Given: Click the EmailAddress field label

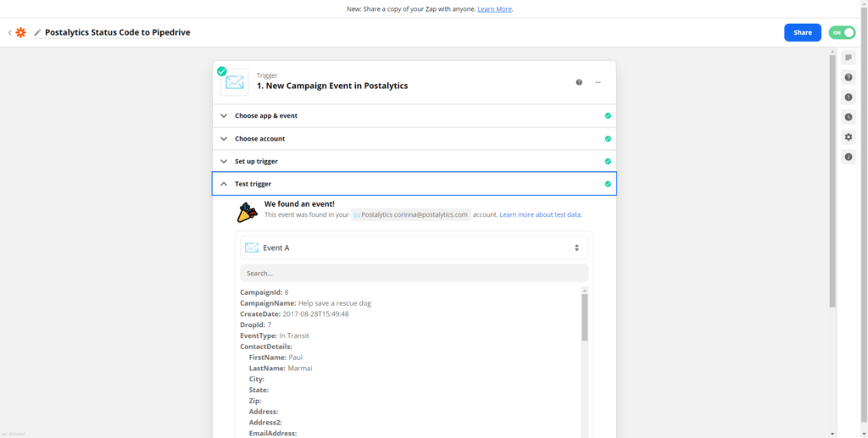Looking at the screenshot, I should [273, 434].
